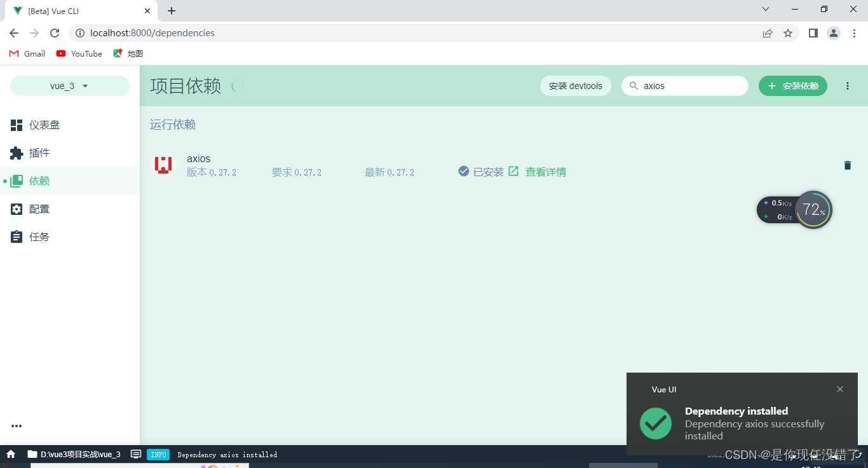Open the 查看详情 details link
The height and width of the screenshot is (468, 868).
[x=546, y=172]
